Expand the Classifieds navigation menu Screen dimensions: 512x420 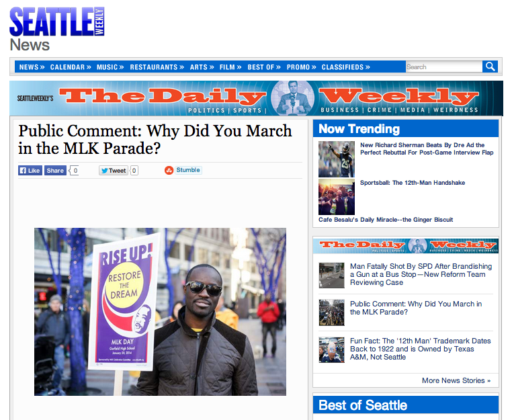(x=346, y=67)
